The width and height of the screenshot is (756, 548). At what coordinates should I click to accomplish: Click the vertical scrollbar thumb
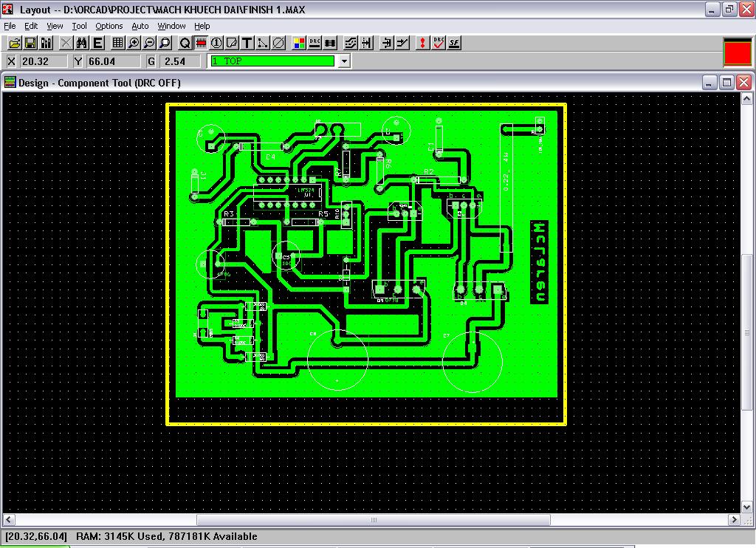pos(747,332)
